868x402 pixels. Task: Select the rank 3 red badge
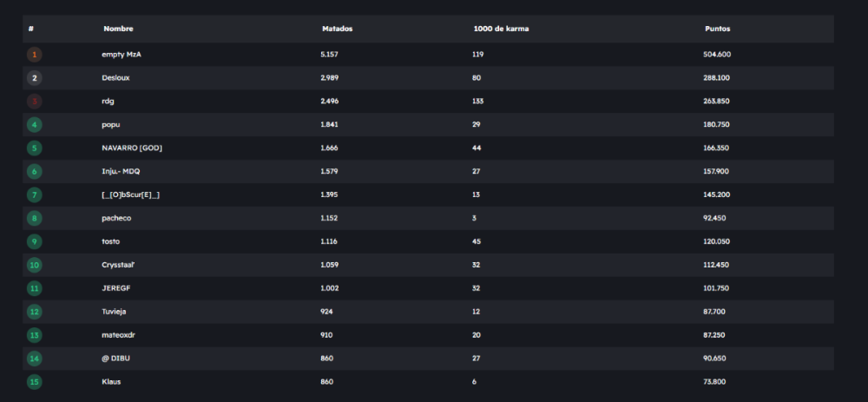pyautogui.click(x=34, y=102)
